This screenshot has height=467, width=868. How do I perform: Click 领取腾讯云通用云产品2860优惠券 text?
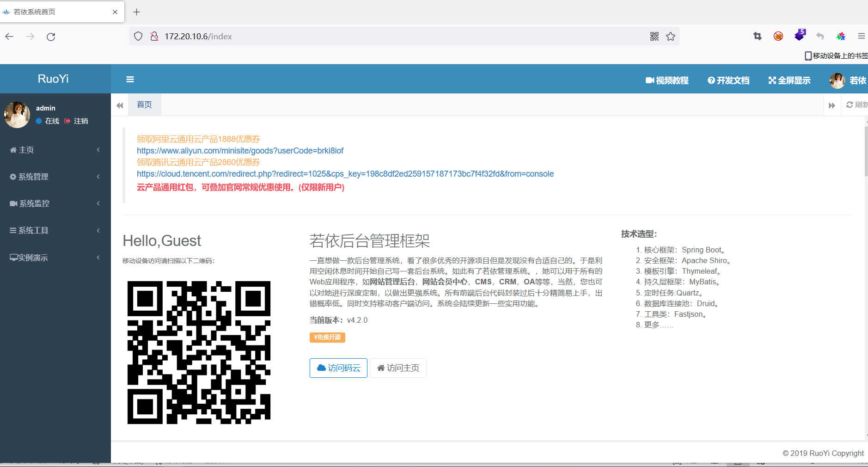[198, 162]
